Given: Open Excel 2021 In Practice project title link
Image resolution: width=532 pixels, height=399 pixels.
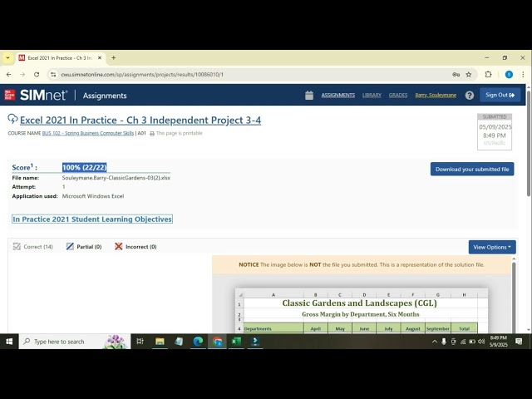Looking at the screenshot, I should [x=140, y=120].
